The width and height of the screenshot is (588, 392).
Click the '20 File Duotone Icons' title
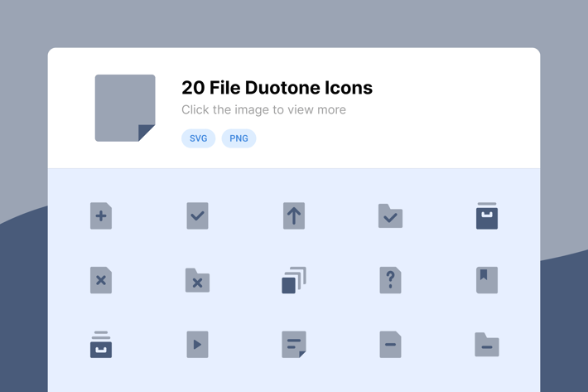pyautogui.click(x=277, y=88)
